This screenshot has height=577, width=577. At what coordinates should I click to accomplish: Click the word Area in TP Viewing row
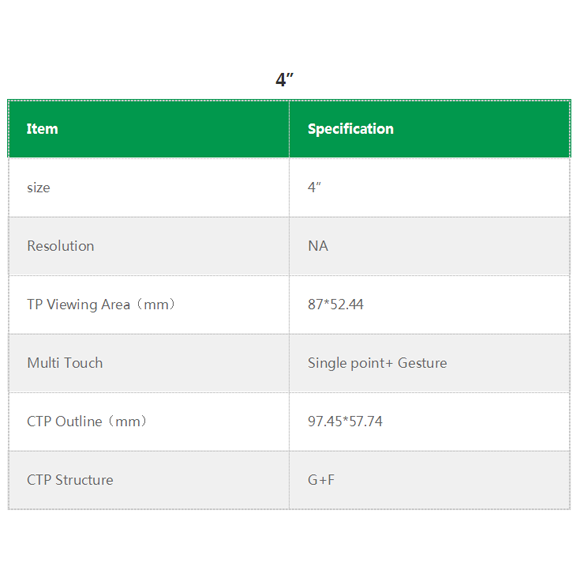[116, 304]
